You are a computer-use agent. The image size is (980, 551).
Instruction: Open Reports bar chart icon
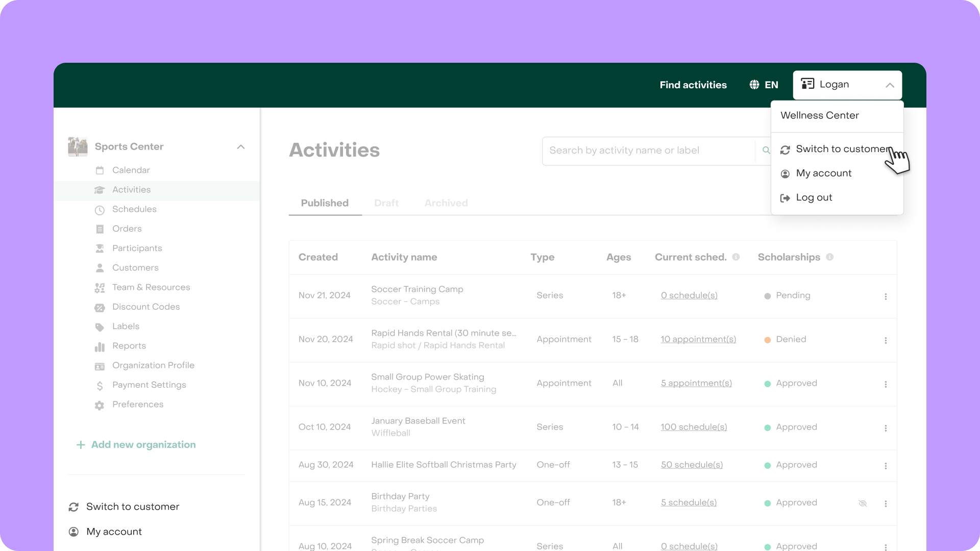pos(100,346)
